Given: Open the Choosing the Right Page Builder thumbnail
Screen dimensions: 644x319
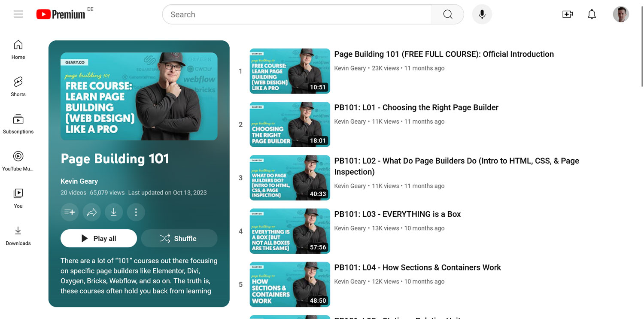Looking at the screenshot, I should (x=290, y=125).
